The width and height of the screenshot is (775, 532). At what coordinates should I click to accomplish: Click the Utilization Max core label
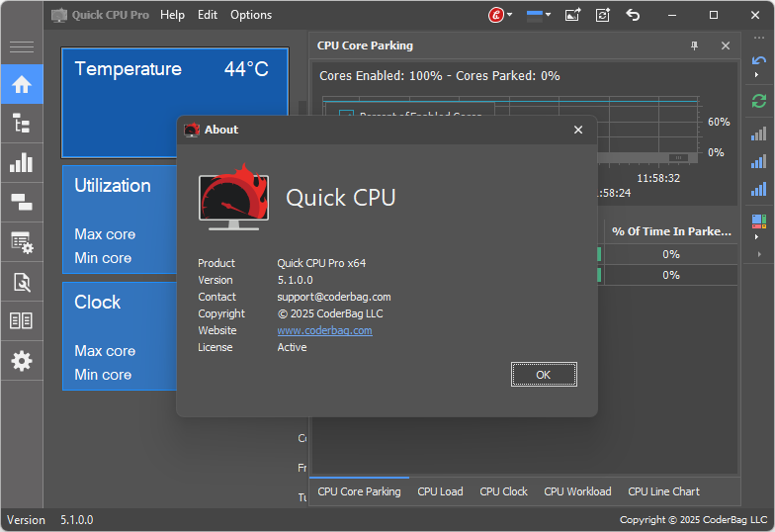[x=105, y=234]
